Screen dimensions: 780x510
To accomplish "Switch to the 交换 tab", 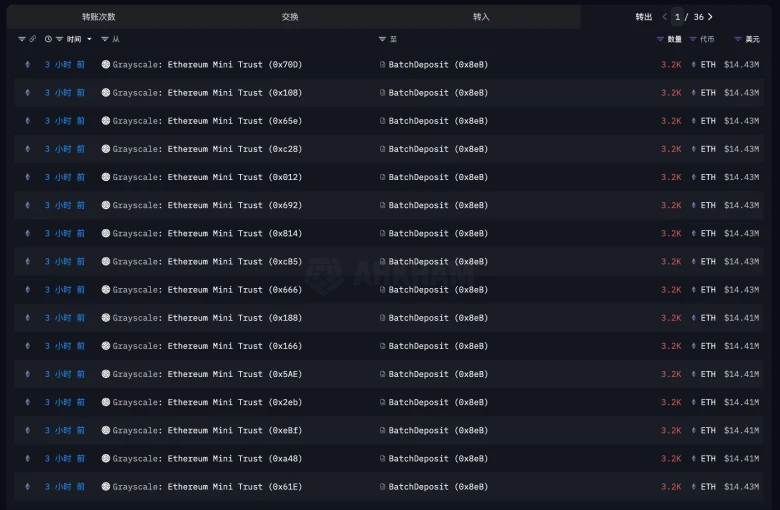I will pyautogui.click(x=290, y=17).
